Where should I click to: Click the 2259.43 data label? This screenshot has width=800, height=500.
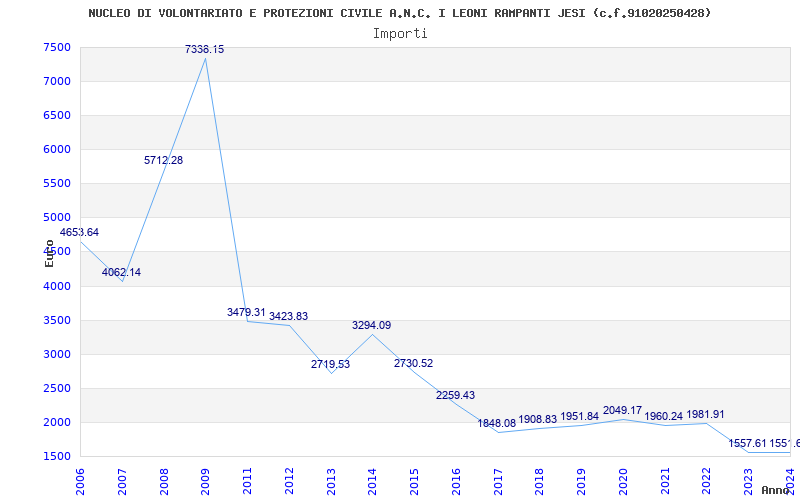(x=455, y=395)
